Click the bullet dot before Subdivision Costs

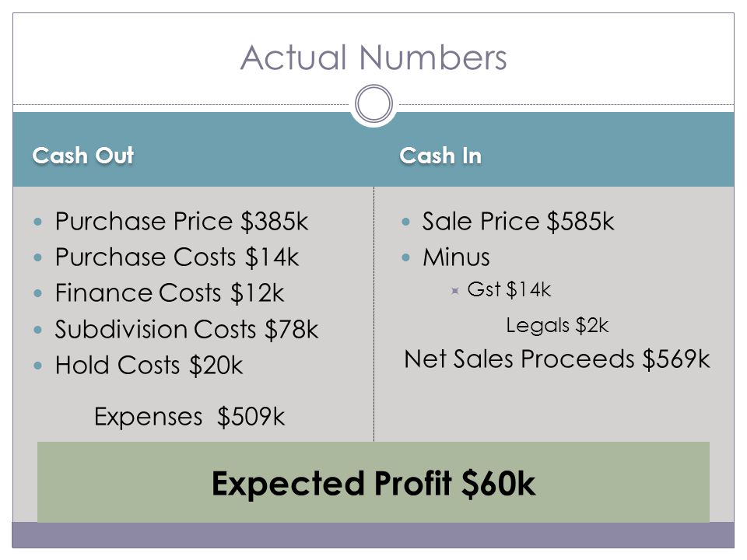38,330
